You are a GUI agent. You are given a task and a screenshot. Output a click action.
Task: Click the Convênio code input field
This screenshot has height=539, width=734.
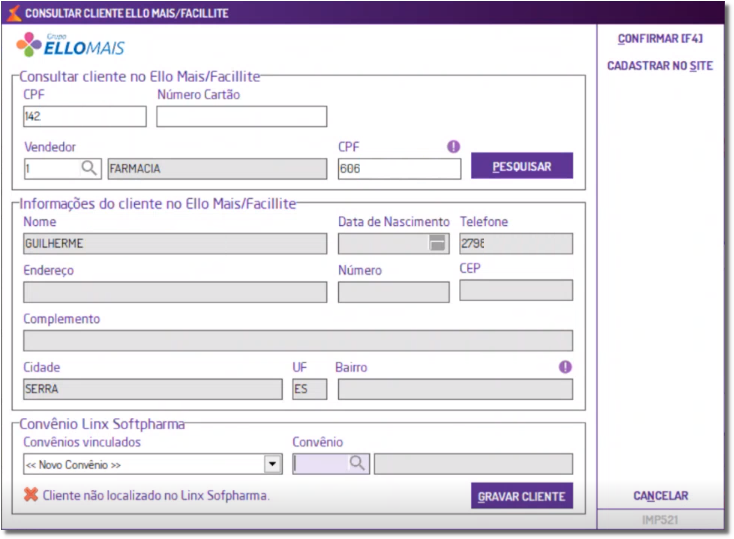pyautogui.click(x=331, y=464)
